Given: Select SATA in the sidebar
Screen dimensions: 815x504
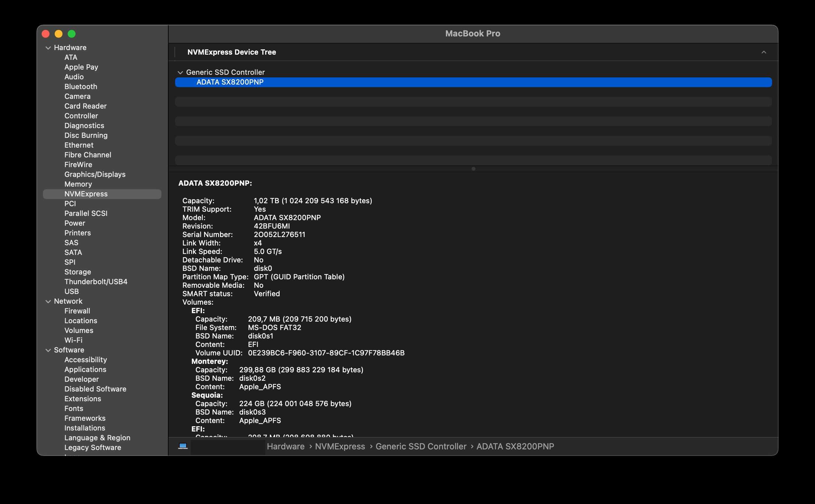Looking at the screenshot, I should point(73,252).
